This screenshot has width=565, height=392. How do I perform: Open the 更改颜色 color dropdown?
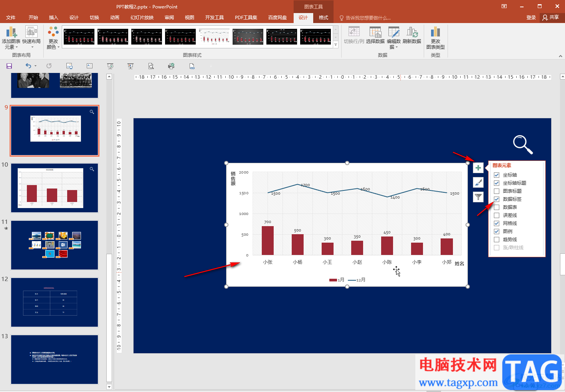(53, 38)
